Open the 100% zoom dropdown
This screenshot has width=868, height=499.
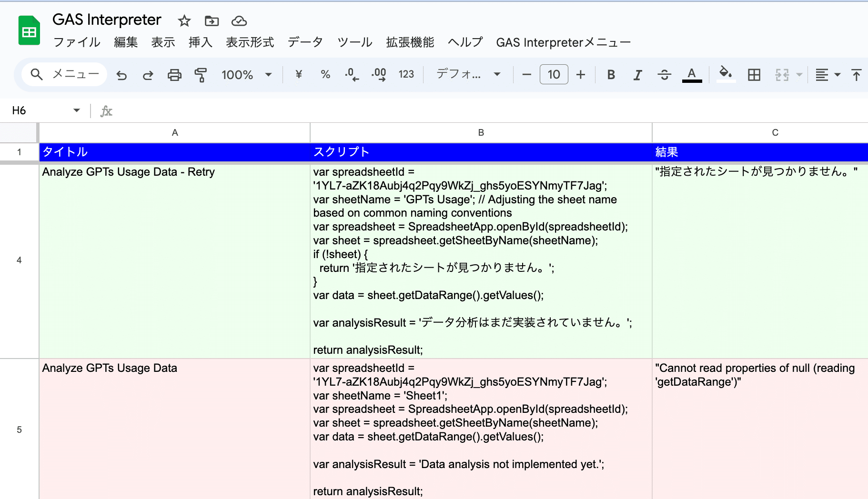[246, 75]
